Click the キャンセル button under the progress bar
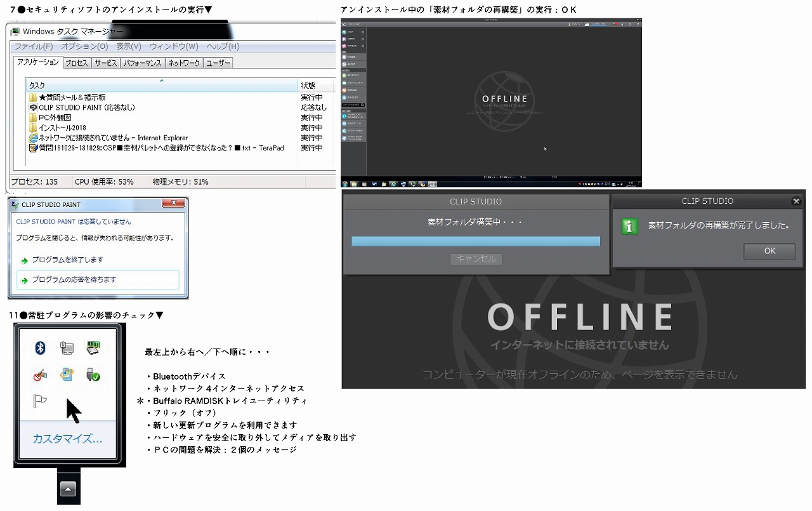The image size is (812, 511). (476, 259)
